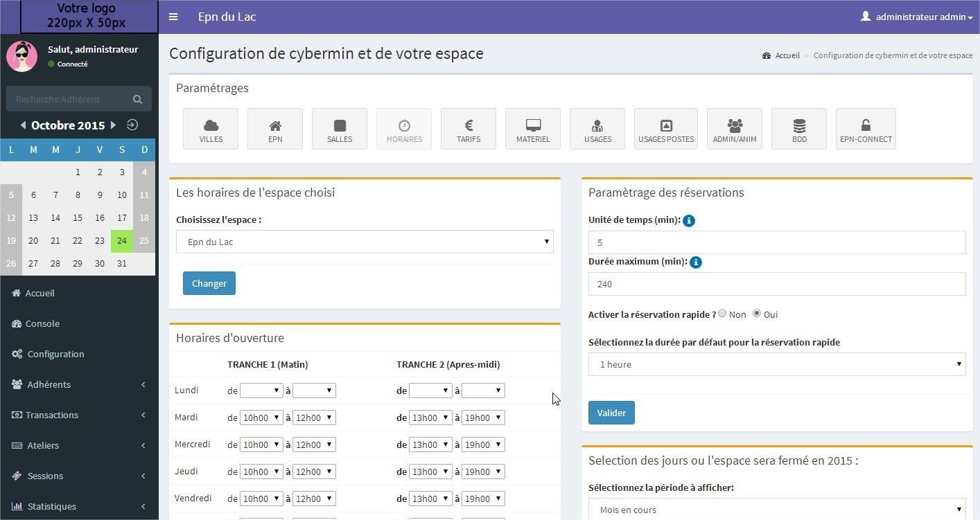Open Configuration in the sidebar menu
Viewport: 980px width, 520px height.
tap(55, 354)
